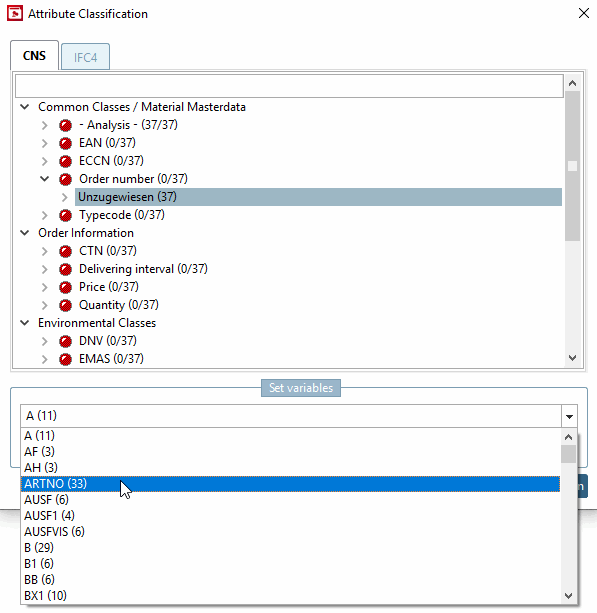Click the red status icon beside ECCN
The width and height of the screenshot is (597, 613).
click(65, 161)
